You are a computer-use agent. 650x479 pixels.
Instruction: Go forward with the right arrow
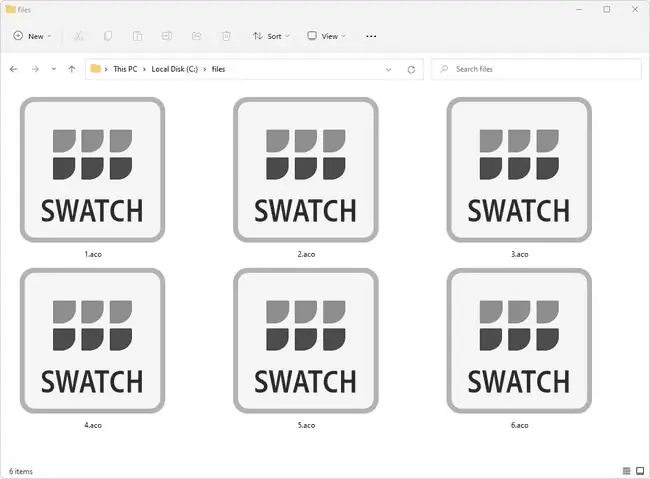coord(35,69)
